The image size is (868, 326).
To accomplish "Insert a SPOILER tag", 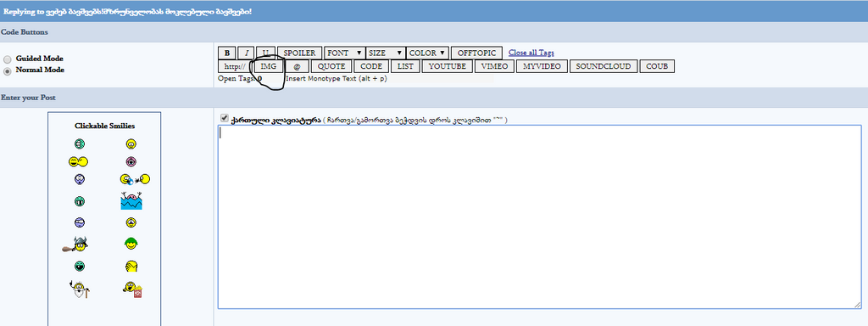I will (x=299, y=53).
